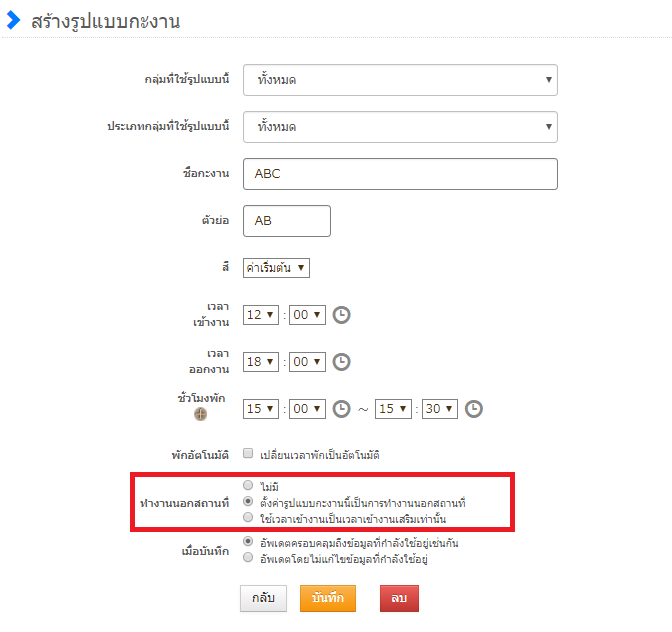
Task: Click the blue arrow icon beside page title
Action: point(13,21)
